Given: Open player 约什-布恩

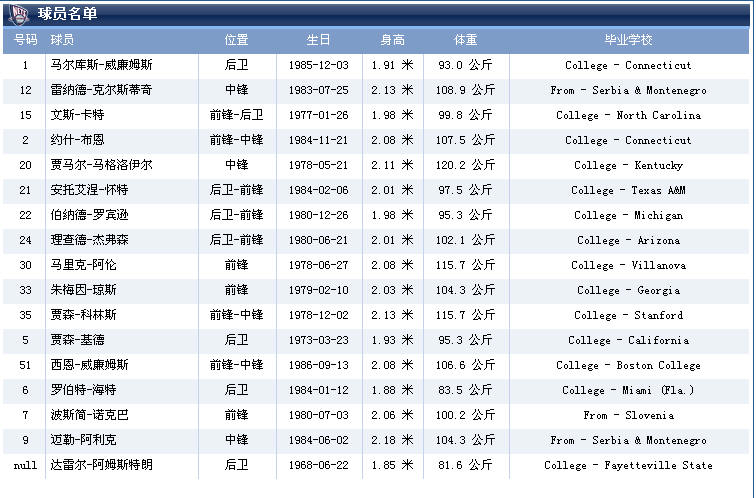Looking at the screenshot, I should coord(77,140).
